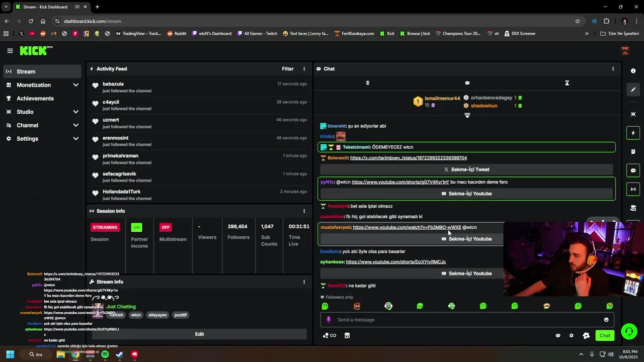Click the STREAMING session status badge

pyautogui.click(x=105, y=227)
